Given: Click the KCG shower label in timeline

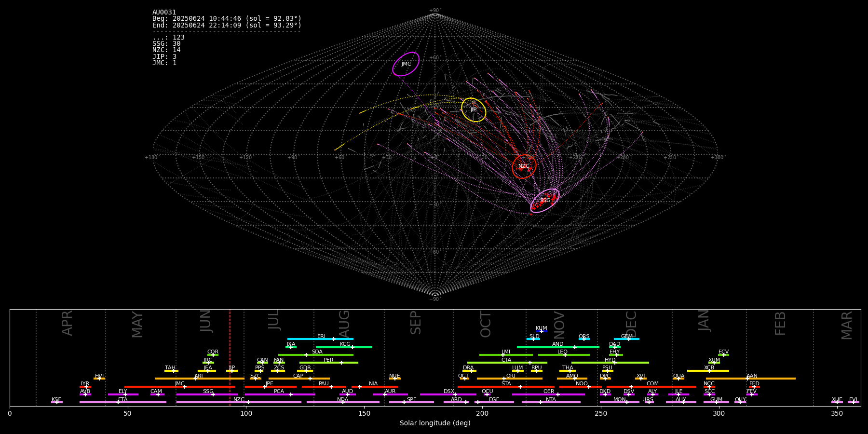Looking at the screenshot, I should coord(345,344).
